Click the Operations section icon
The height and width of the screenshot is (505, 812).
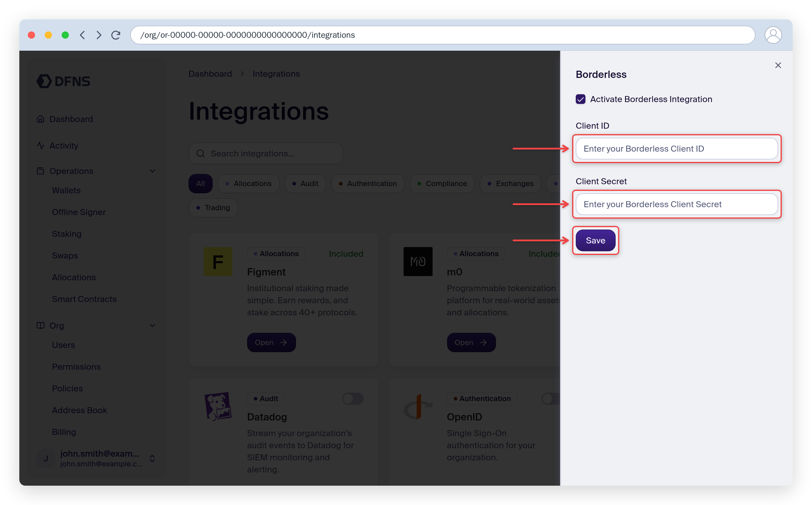40,171
